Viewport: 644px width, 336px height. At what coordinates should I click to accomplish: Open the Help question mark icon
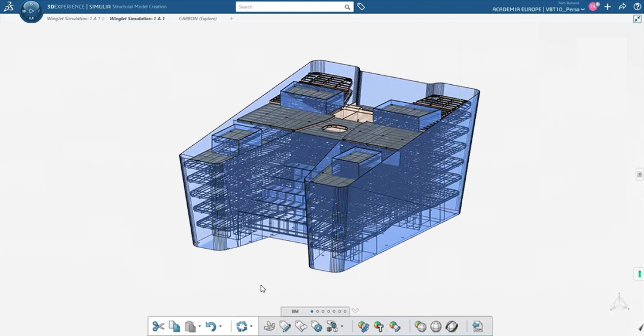(x=637, y=7)
